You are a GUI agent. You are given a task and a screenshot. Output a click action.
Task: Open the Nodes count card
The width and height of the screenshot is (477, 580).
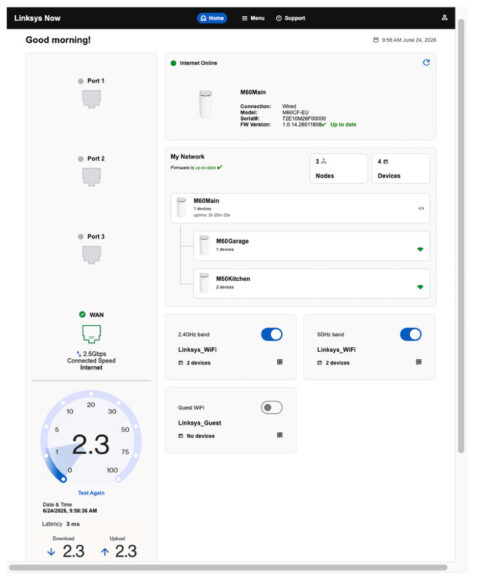338,169
